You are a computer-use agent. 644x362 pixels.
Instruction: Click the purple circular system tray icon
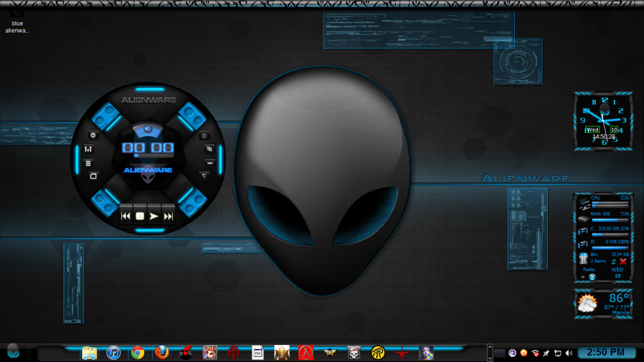(x=512, y=353)
